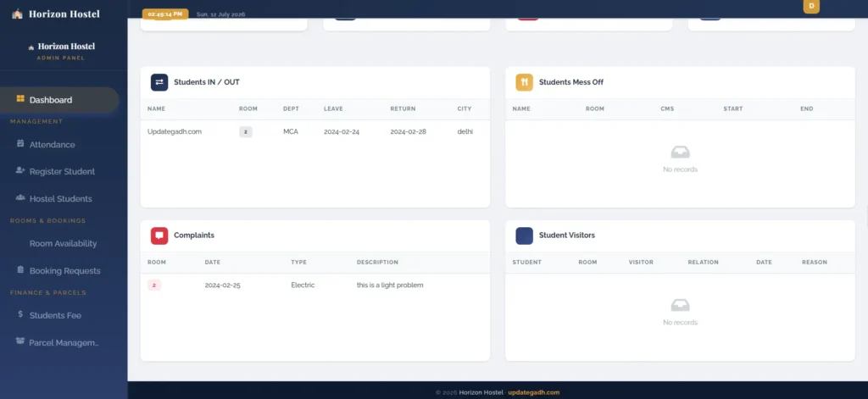Click the LEAVE column header
The image size is (868, 399).
point(333,109)
